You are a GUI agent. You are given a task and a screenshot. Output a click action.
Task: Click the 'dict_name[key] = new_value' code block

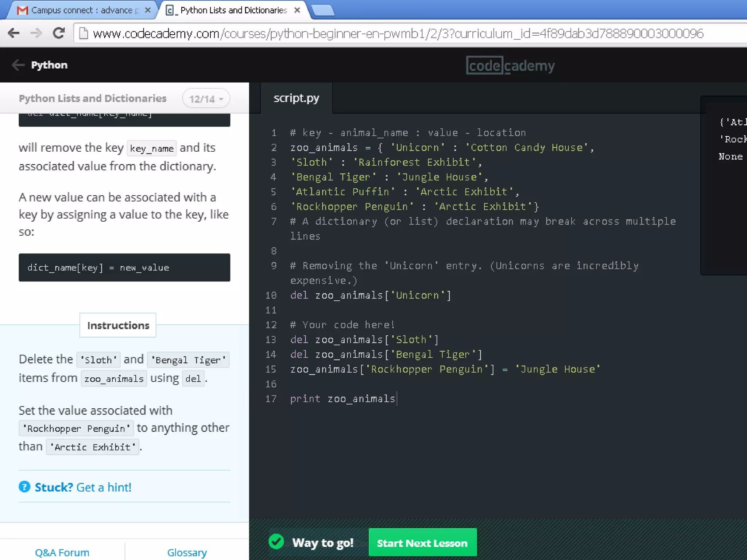click(124, 268)
